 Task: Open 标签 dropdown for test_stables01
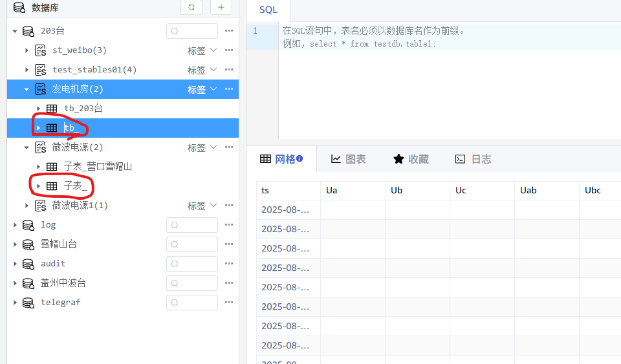201,70
